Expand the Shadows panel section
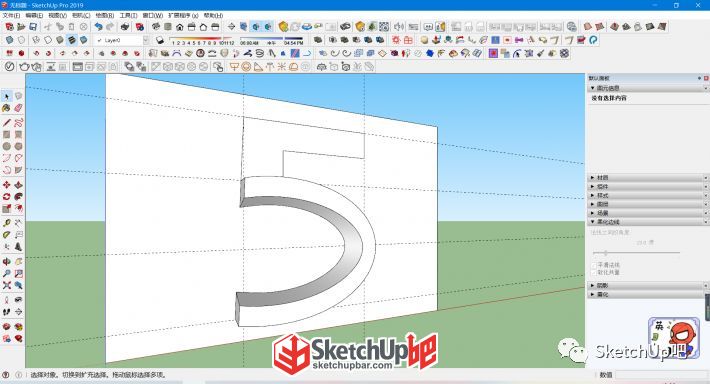 [x=648, y=285]
